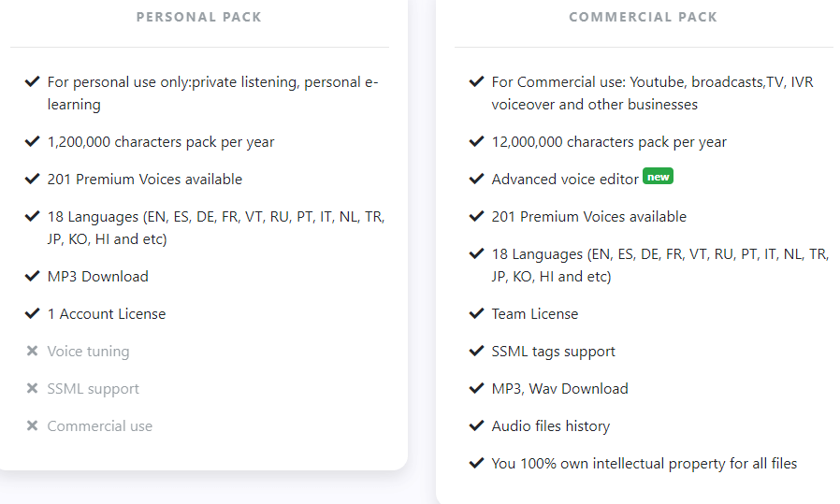
Task: Click the X icon next to Voice tuning
Action: point(32,351)
